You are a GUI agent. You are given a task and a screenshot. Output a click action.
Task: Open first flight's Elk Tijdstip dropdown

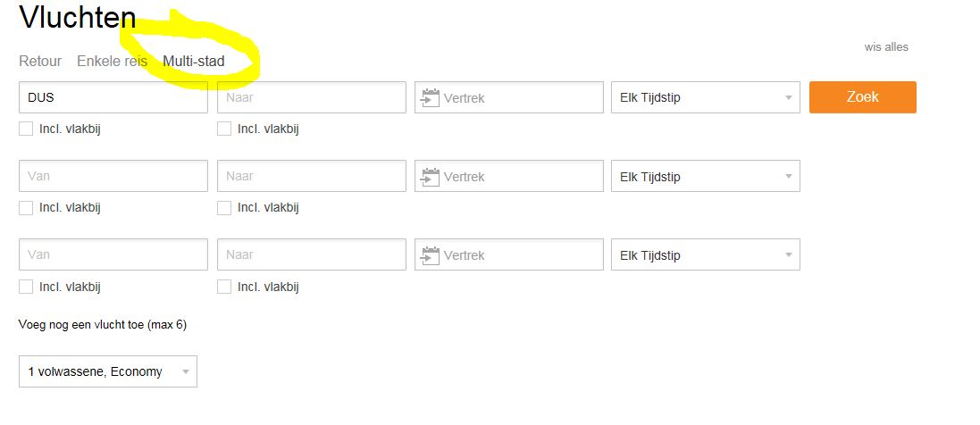[x=705, y=97]
